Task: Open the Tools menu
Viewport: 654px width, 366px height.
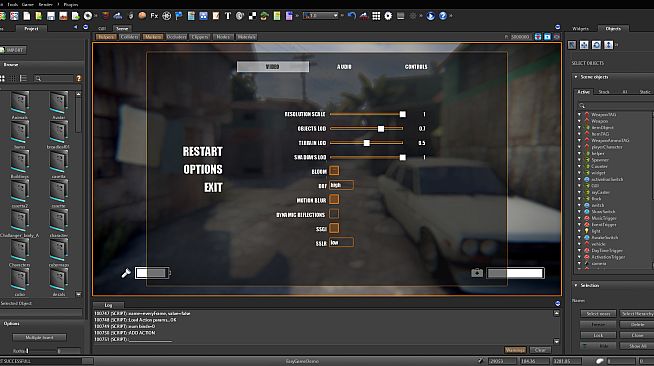Action: (13, 4)
